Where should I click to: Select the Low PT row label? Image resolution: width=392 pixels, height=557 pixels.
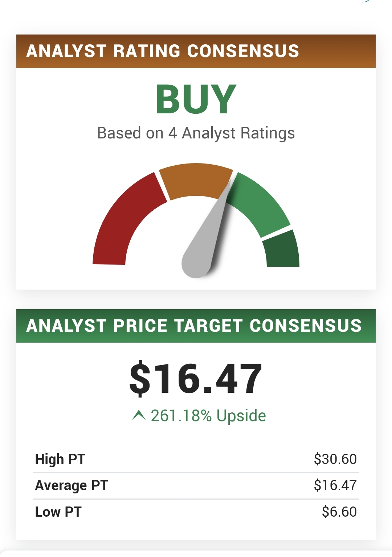coord(58,512)
